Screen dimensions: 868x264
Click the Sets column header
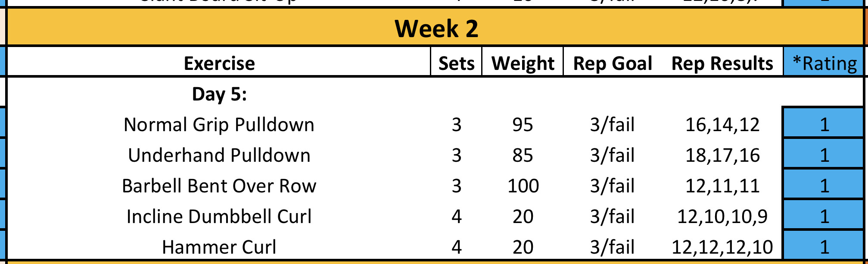(x=456, y=63)
